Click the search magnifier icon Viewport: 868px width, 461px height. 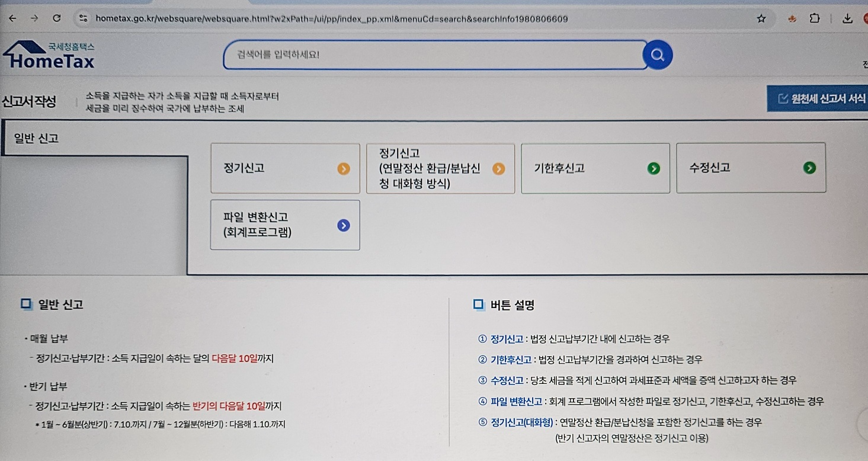pos(657,55)
